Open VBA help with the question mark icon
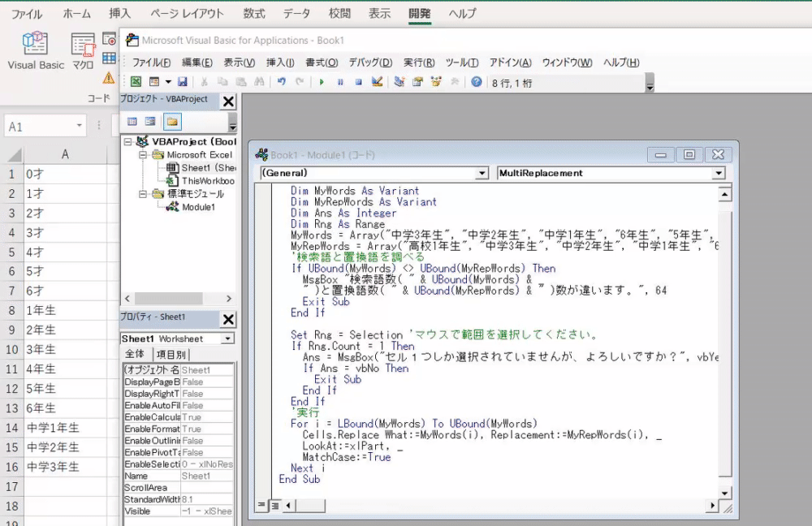The width and height of the screenshot is (812, 526). coord(477,82)
